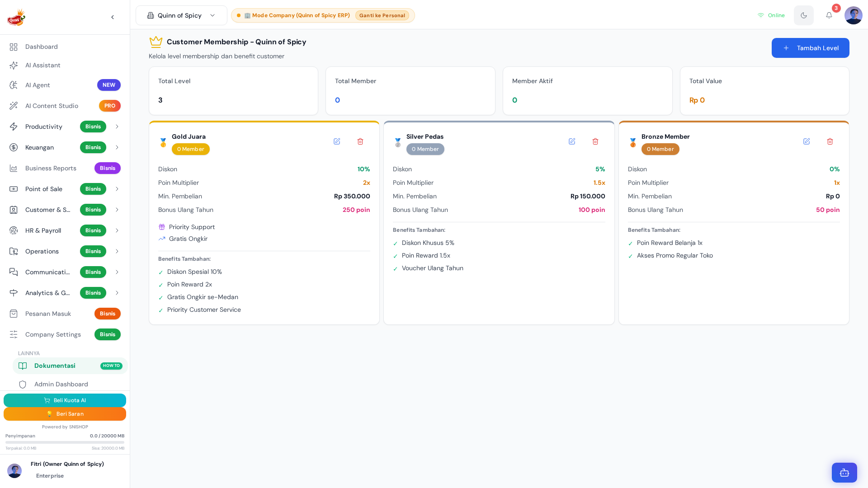Edit the Silver Pedas membership level
The image size is (868, 488).
(x=572, y=141)
